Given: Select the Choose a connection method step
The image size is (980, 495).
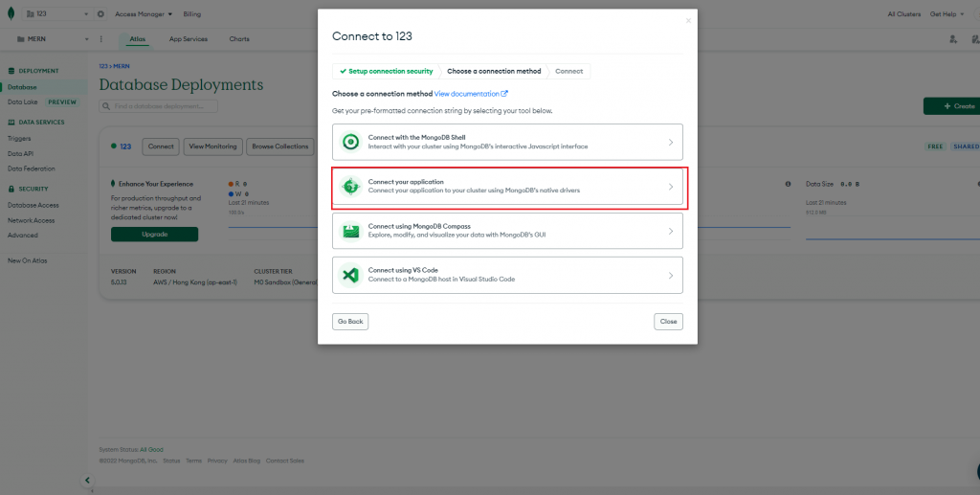Looking at the screenshot, I should pyautogui.click(x=494, y=71).
